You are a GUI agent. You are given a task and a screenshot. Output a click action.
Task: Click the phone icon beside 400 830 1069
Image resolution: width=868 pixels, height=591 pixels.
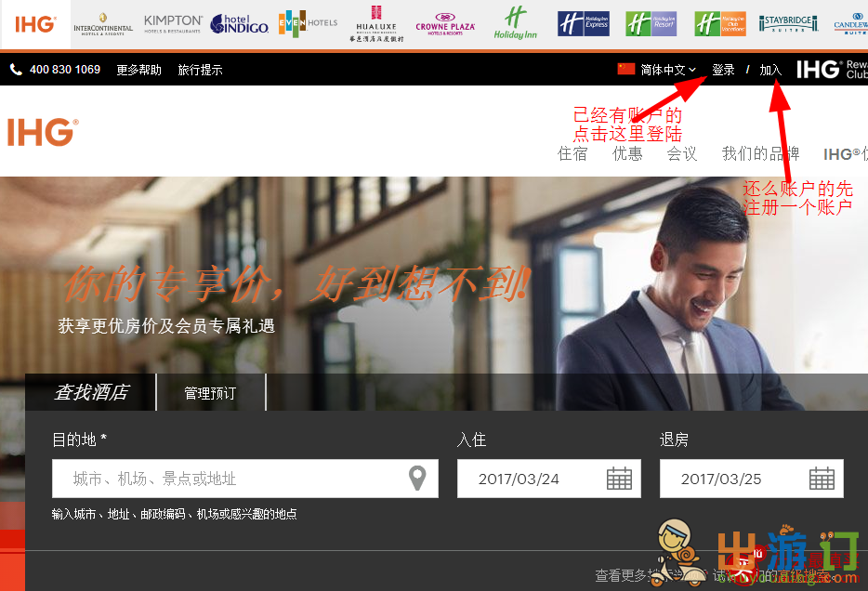(16, 69)
